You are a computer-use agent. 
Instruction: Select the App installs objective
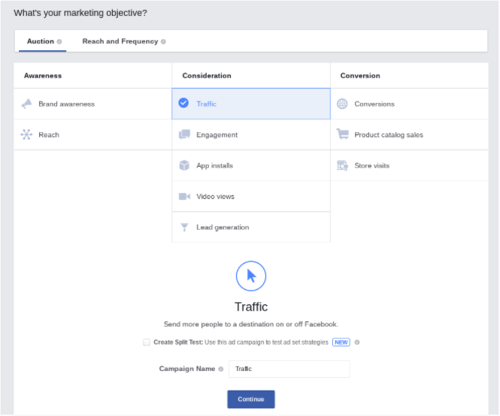[x=251, y=166]
